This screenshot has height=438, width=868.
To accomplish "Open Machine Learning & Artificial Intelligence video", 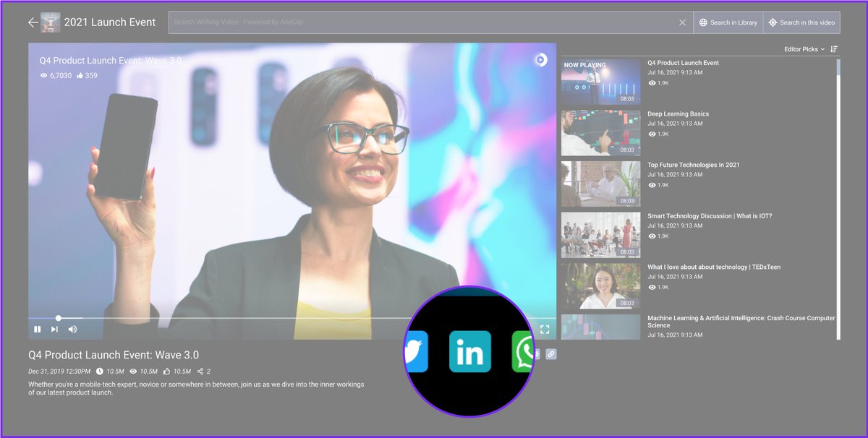I will point(741,322).
